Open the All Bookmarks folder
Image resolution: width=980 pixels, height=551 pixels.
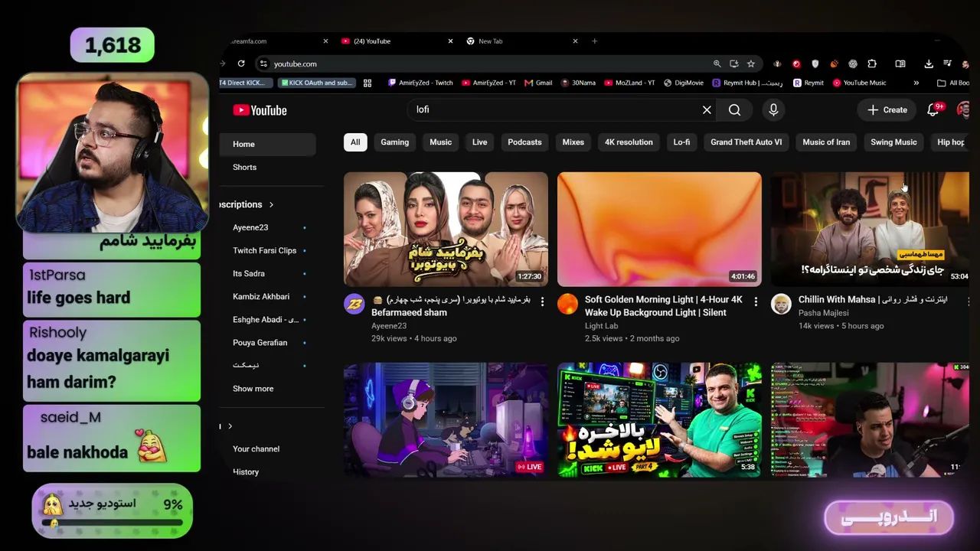coord(952,83)
